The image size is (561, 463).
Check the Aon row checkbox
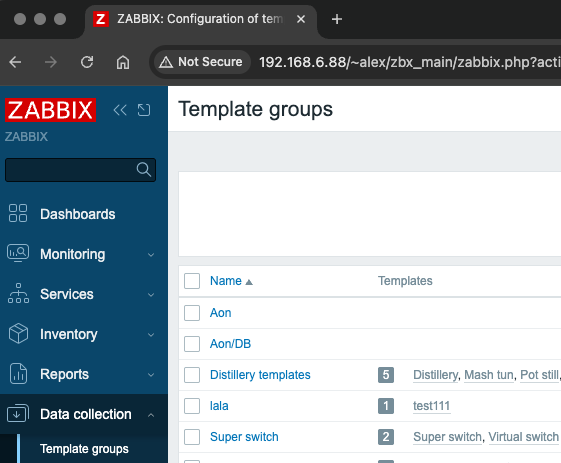[x=192, y=313]
